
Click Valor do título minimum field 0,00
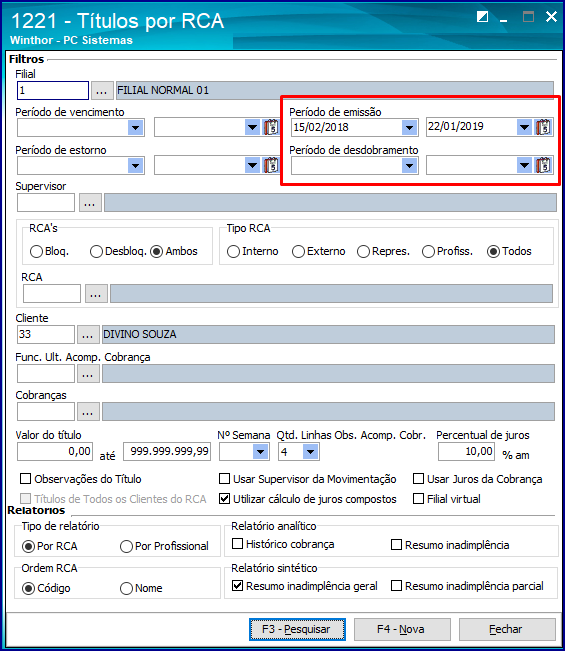pyautogui.click(x=55, y=452)
